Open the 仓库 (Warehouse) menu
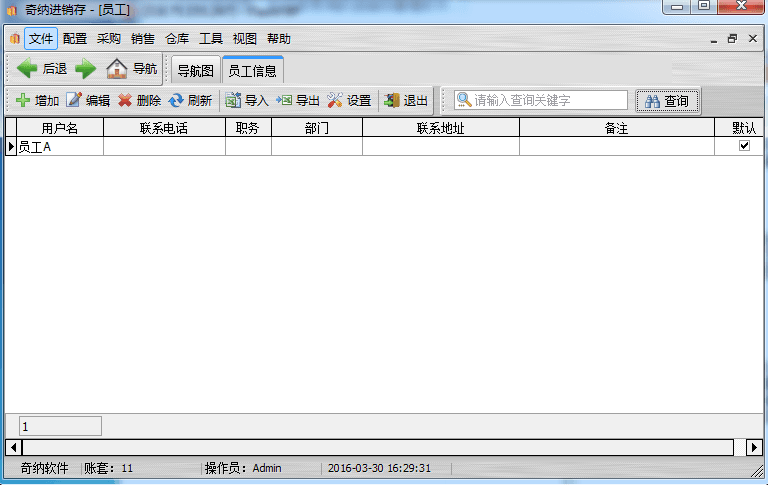This screenshot has width=768, height=485. coord(176,39)
